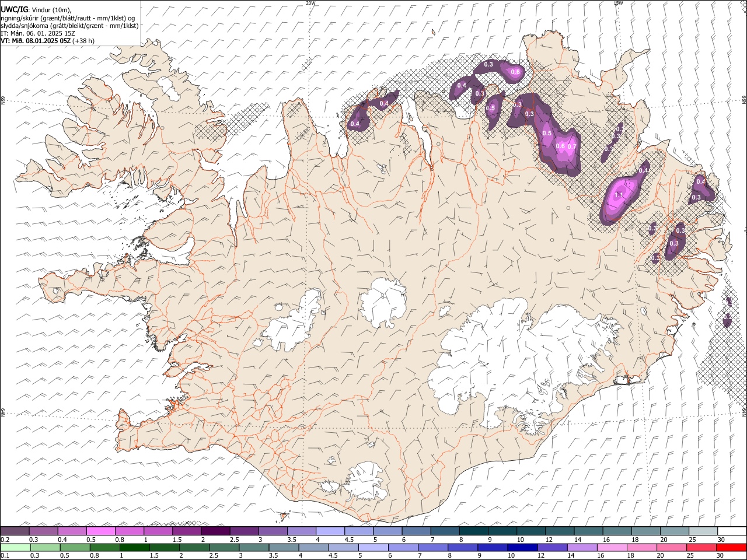
Task: Pick the teal 14 swatch in top legend row
Action: click(588, 531)
